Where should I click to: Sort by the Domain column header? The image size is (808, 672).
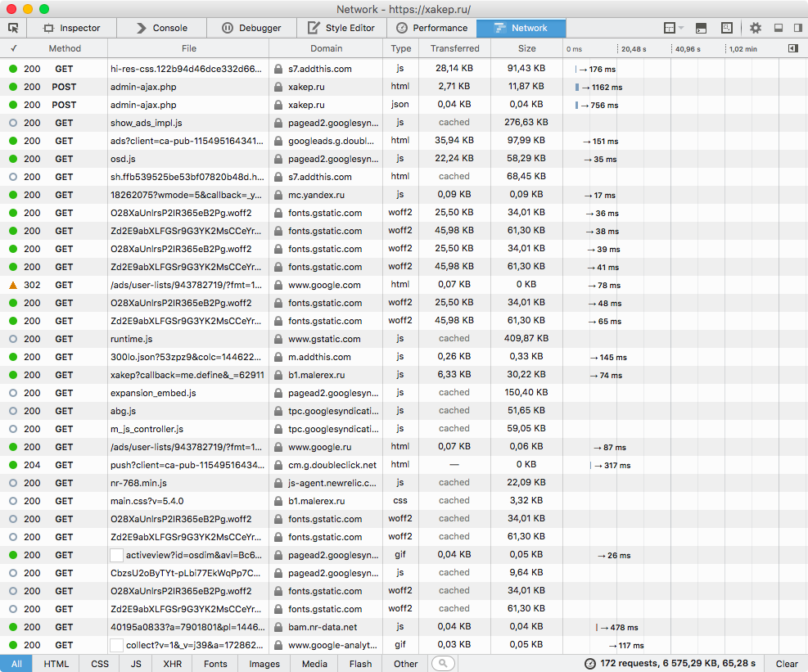(326, 48)
